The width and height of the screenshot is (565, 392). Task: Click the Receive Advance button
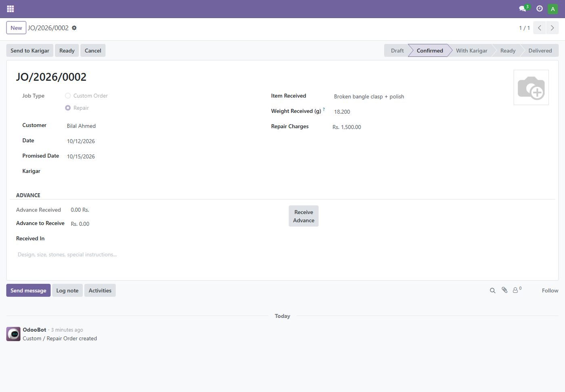[303, 216]
